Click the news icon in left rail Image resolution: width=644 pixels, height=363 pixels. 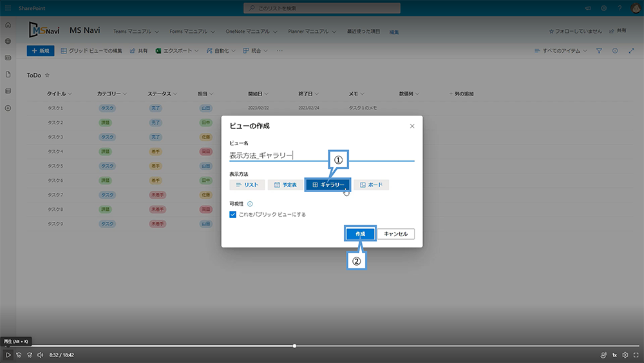[x=8, y=58]
